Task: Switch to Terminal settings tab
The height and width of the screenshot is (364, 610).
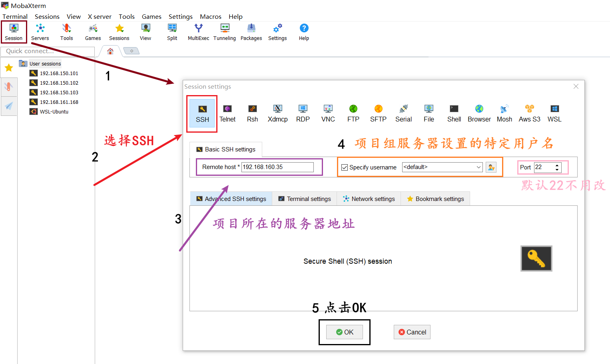Action: pyautogui.click(x=305, y=199)
